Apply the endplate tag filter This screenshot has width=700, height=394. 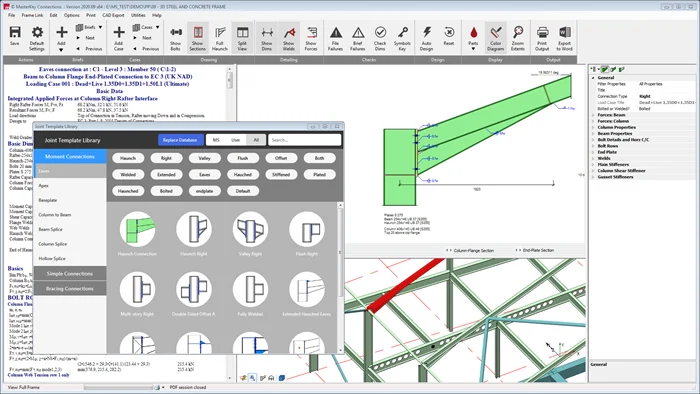coord(204,191)
